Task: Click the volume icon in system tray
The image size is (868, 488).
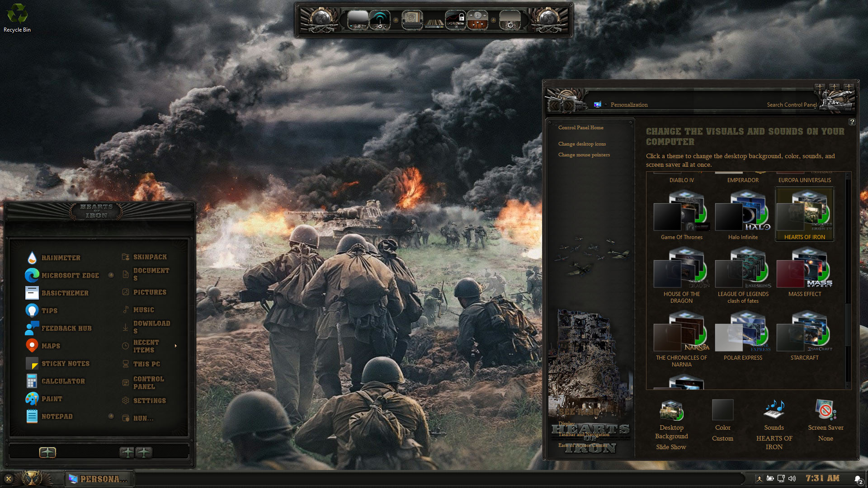Action: tap(792, 479)
